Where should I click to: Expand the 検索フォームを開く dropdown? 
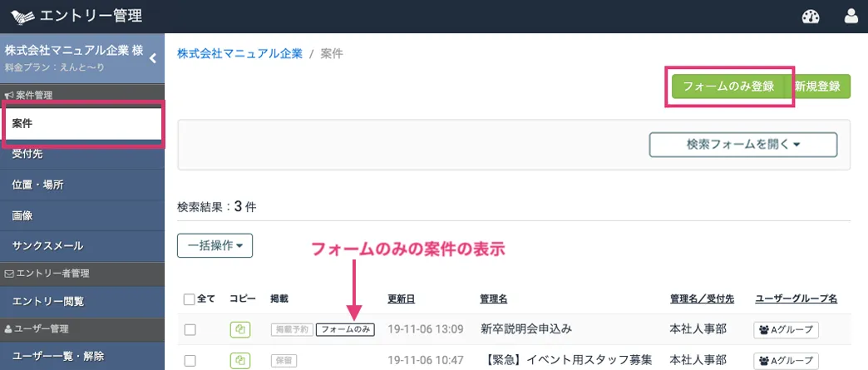click(742, 144)
